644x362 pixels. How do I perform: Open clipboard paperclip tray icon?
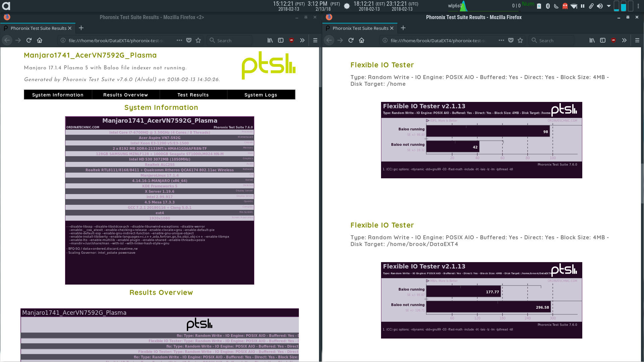[591, 6]
